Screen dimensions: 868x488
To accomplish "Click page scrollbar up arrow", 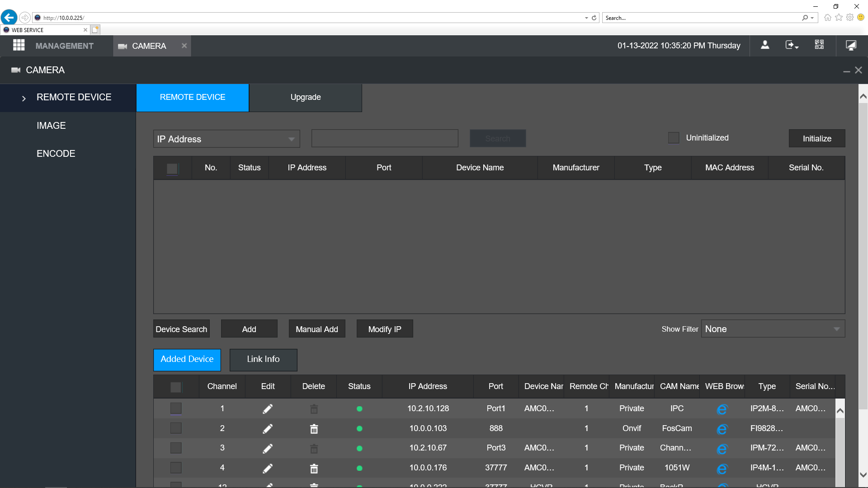I will pyautogui.click(x=863, y=96).
